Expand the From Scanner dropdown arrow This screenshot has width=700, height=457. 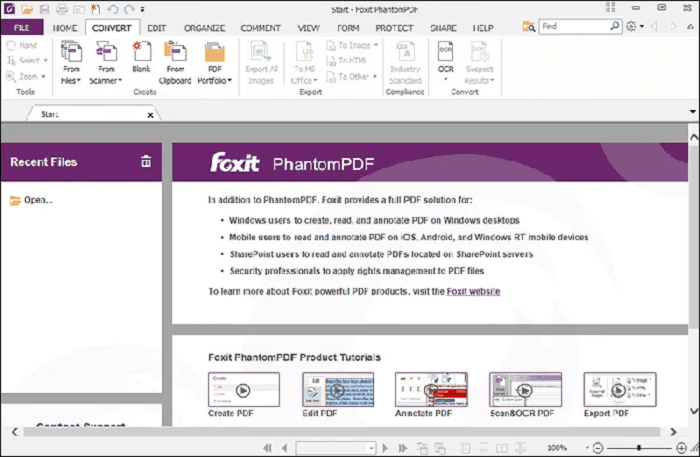click(120, 81)
